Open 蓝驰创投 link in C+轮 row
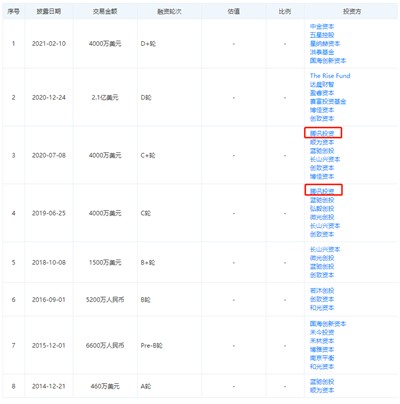400x404 pixels. [322, 151]
